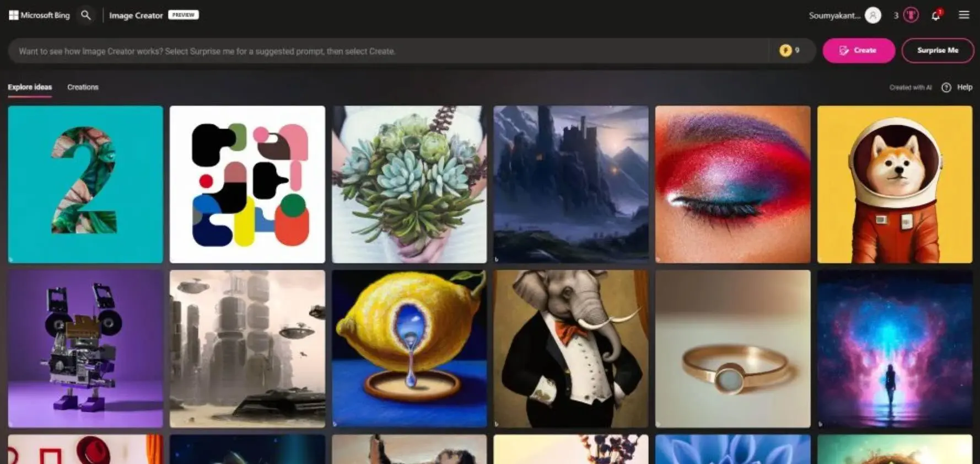This screenshot has width=980, height=464.
Task: Open the succulent bouquet image
Action: click(409, 184)
